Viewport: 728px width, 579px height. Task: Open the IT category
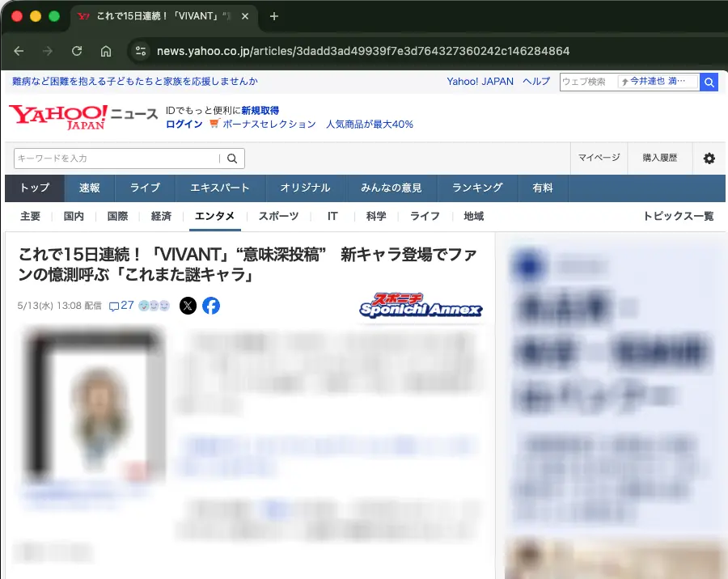coord(332,217)
